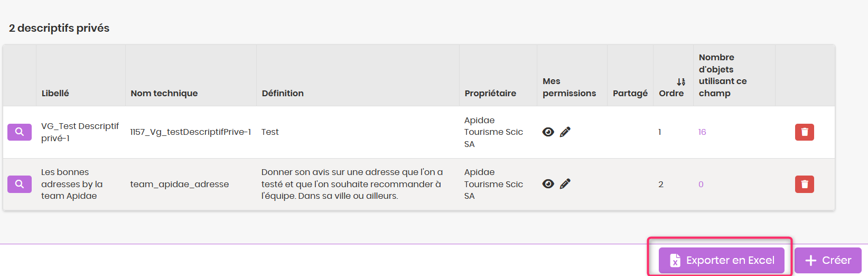Click the Libellé column header
This screenshot has width=868, height=276.
[x=55, y=93]
